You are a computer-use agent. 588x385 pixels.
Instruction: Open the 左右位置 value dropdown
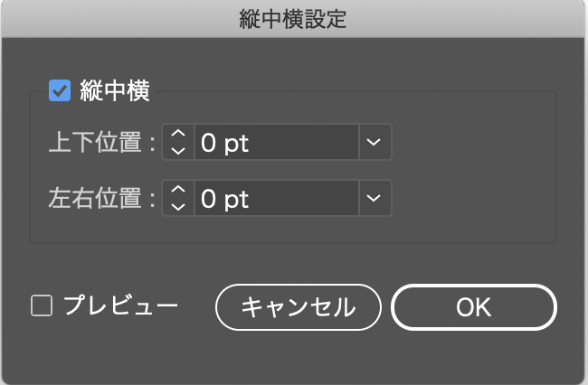click(374, 198)
